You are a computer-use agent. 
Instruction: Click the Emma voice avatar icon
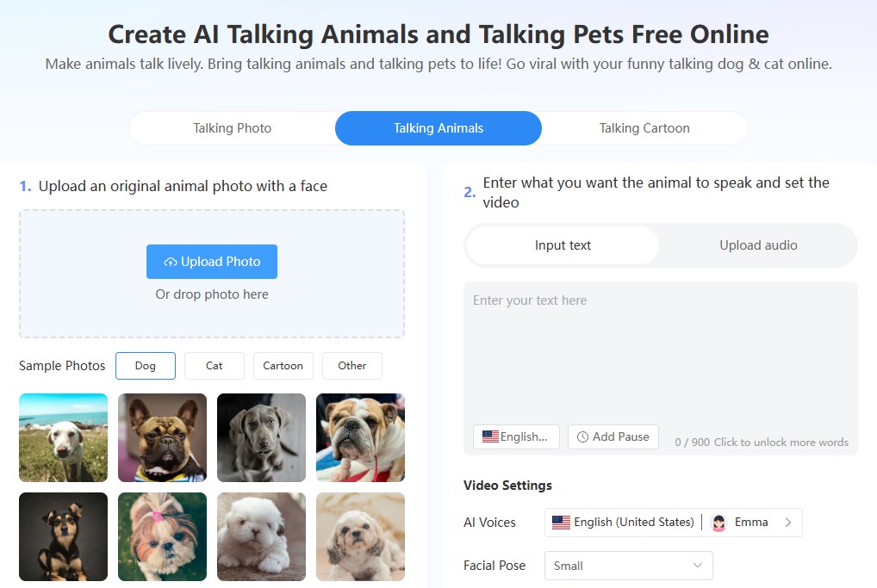pyautogui.click(x=718, y=523)
